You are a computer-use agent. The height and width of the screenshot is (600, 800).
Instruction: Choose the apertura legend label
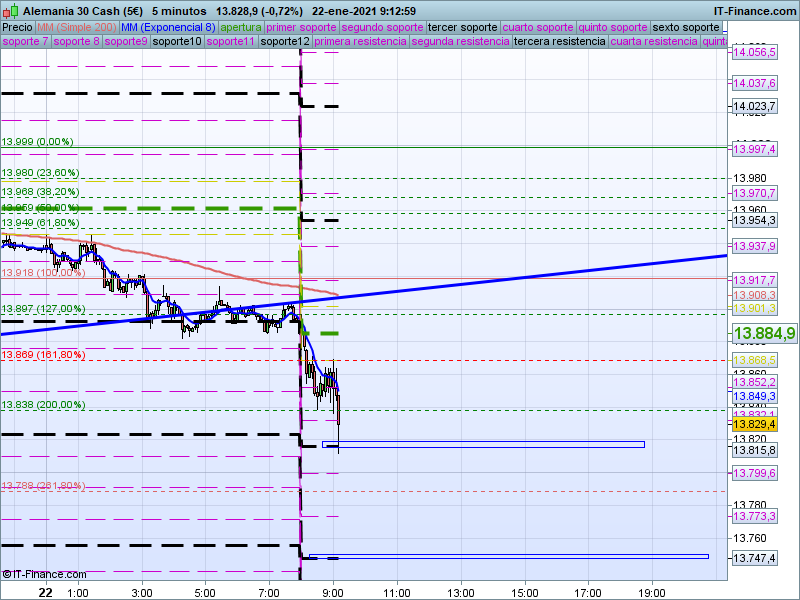click(x=241, y=28)
